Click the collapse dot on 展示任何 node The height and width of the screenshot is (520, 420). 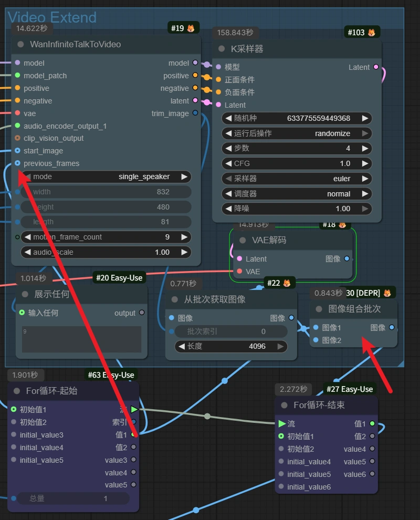coord(26,294)
